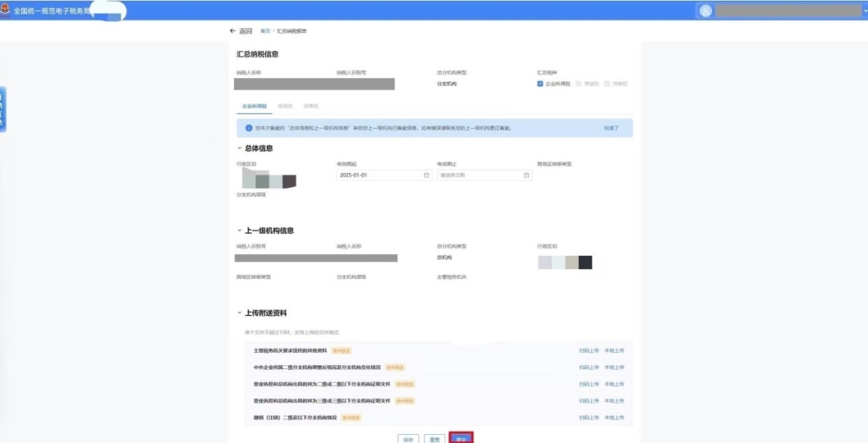This screenshot has height=443, width=868.
Task: Open the blue side widget on left edge
Action: coord(2,109)
